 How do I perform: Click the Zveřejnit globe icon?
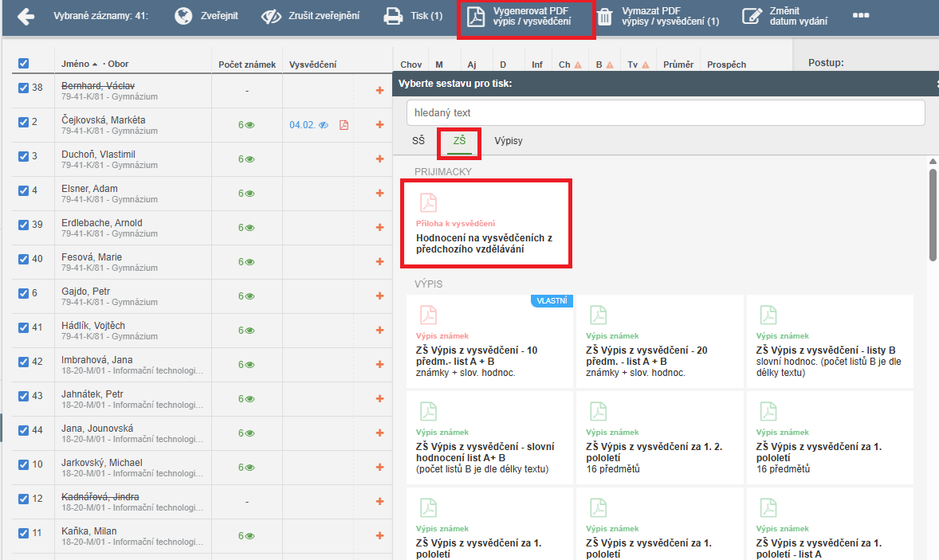click(183, 16)
